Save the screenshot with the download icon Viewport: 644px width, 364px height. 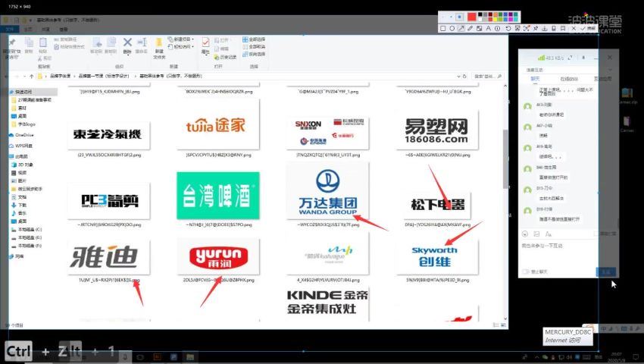pos(544,28)
